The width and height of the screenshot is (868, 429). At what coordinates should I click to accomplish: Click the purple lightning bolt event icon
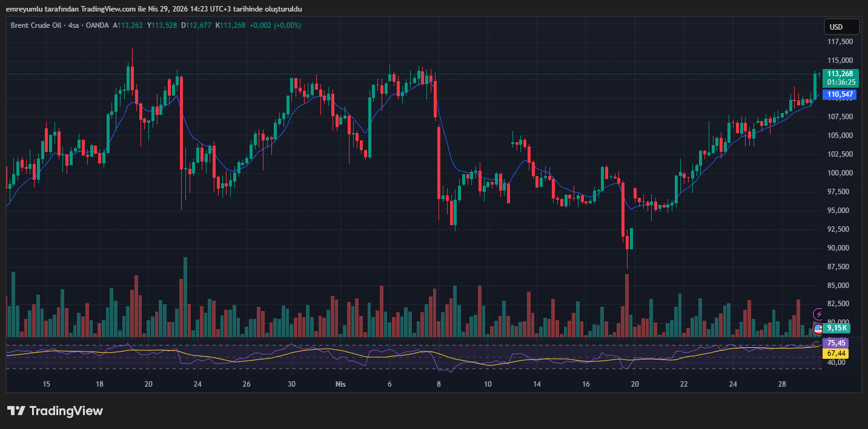(818, 314)
